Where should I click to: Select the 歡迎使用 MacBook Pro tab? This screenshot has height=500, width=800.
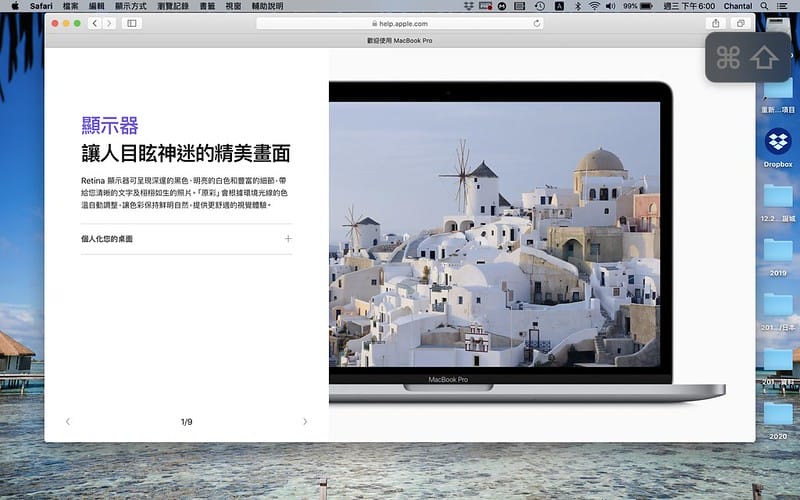(x=399, y=40)
